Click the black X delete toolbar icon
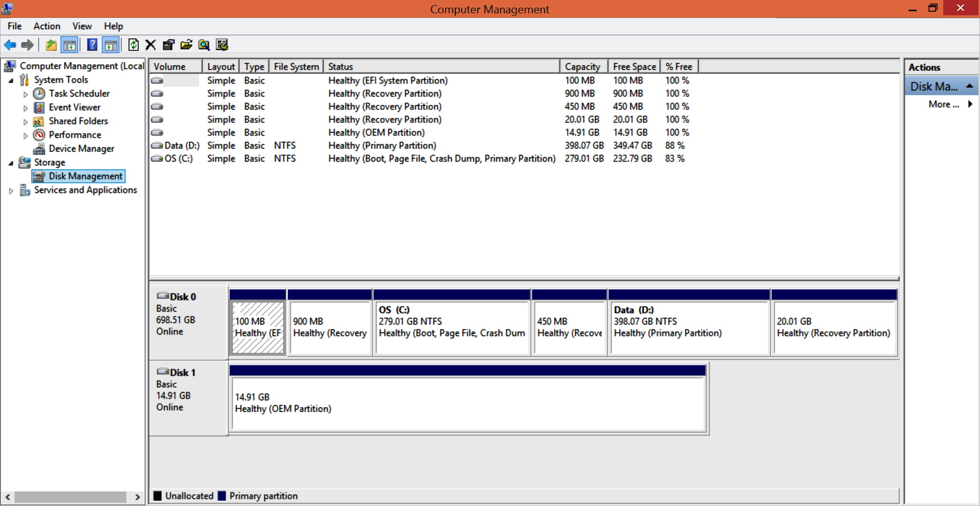 pos(151,45)
